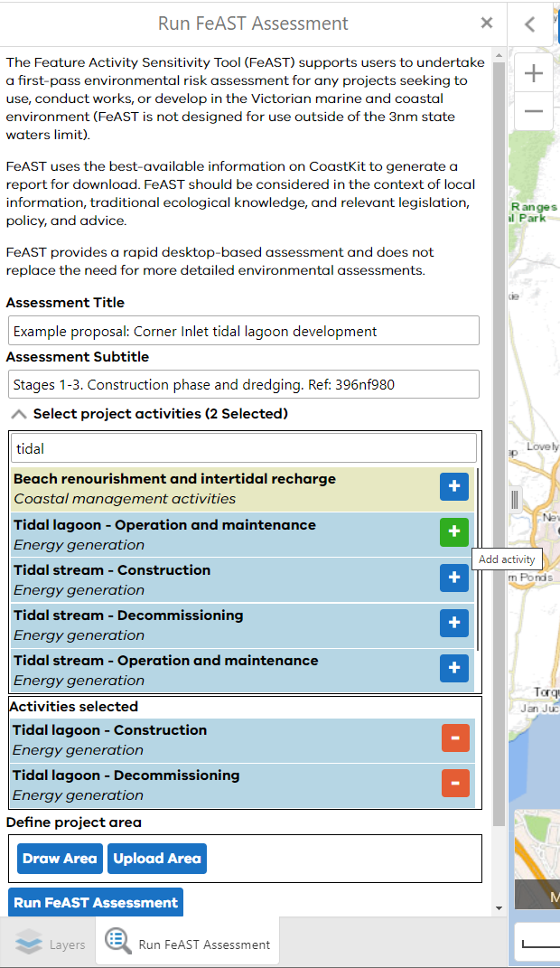Click 'Coastal management activities' category text
The height and width of the screenshot is (968, 560).
tap(125, 499)
